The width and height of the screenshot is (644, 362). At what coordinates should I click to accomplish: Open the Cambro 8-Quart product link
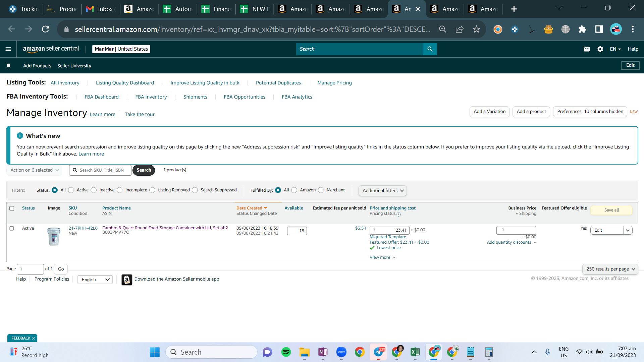pos(165,228)
